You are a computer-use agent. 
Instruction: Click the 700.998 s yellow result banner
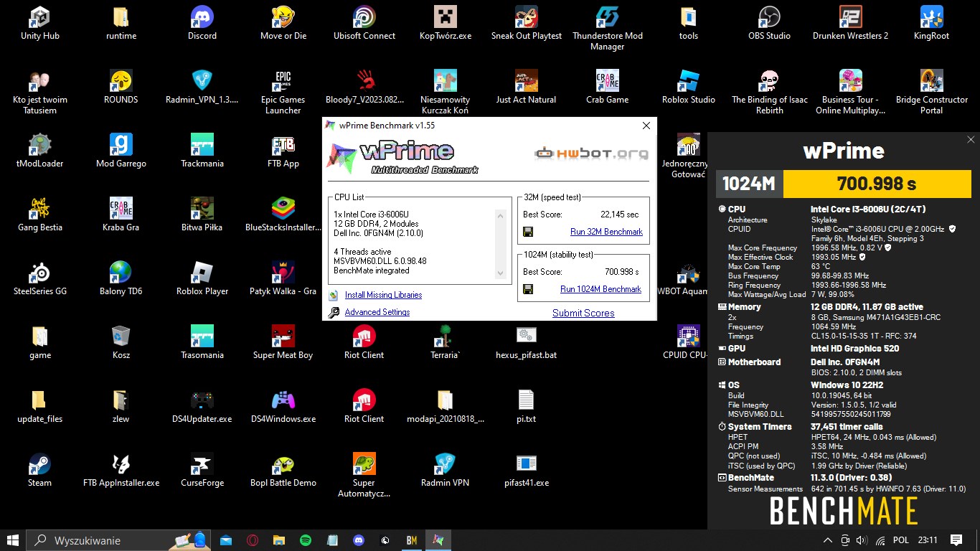click(x=877, y=184)
